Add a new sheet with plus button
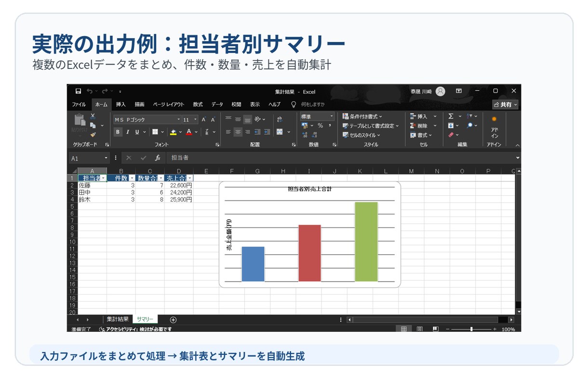The image size is (588, 378). coord(174,320)
